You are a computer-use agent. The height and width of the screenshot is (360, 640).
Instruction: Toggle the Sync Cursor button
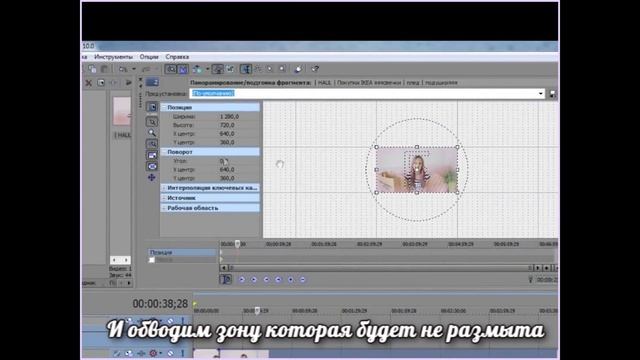(x=225, y=279)
